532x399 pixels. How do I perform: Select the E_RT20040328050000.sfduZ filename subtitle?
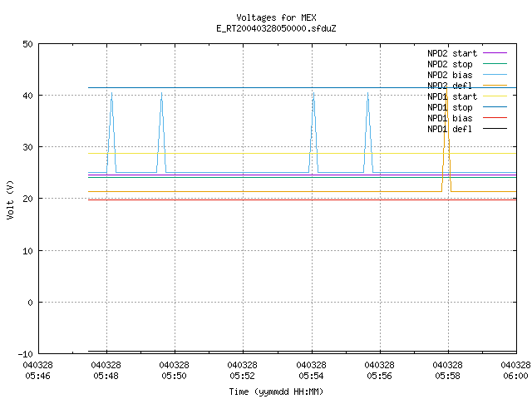point(276,28)
